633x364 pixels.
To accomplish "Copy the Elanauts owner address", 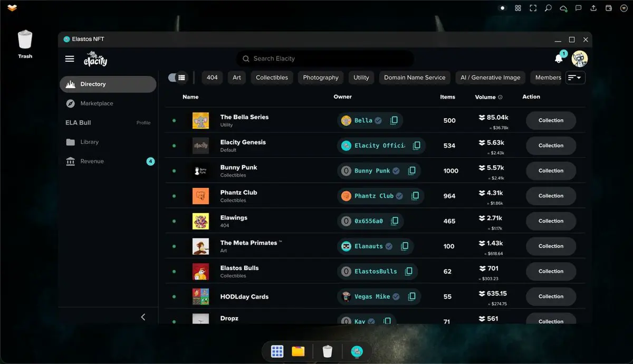I will [404, 246].
